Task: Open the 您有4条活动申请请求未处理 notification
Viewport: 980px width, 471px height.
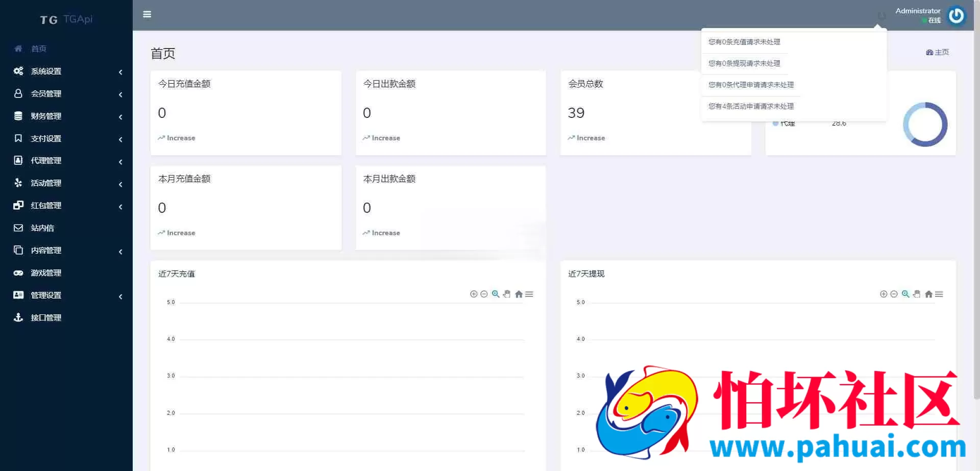Action: pyautogui.click(x=751, y=106)
